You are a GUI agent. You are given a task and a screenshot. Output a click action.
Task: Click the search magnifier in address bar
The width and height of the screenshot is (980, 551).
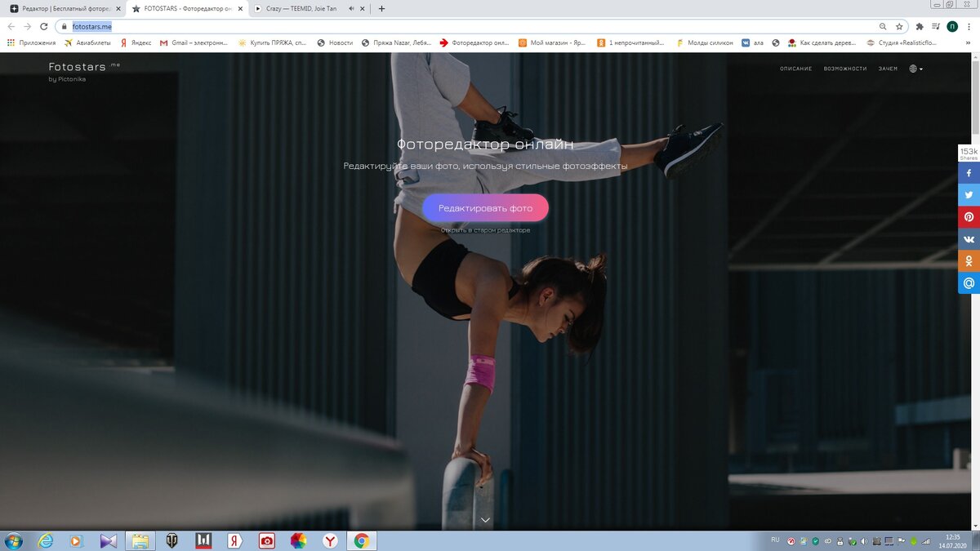(x=882, y=26)
